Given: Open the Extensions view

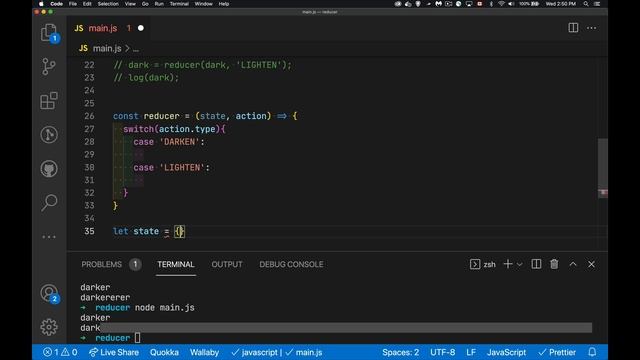Looking at the screenshot, I should click(x=49, y=100).
